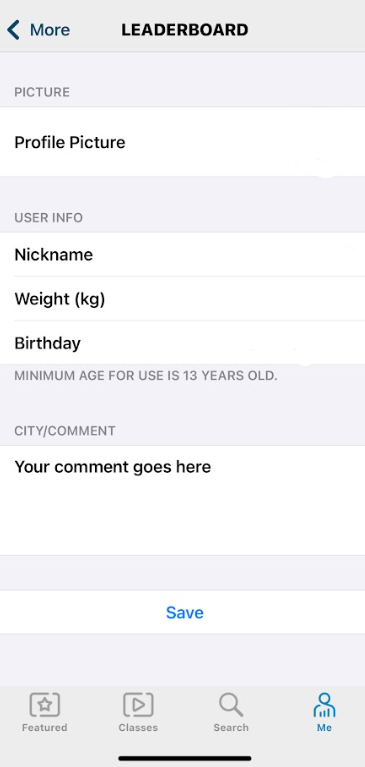Open the Classes play icon
Image resolution: width=365 pixels, height=767 pixels.
[x=138, y=705]
